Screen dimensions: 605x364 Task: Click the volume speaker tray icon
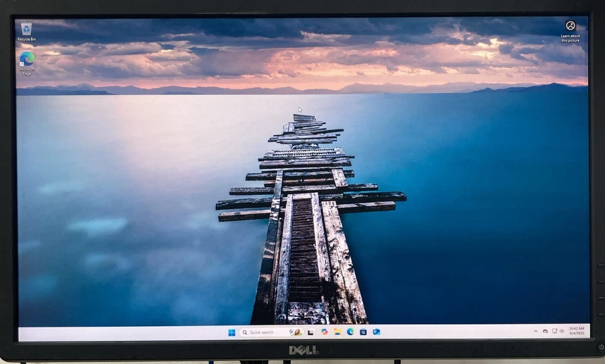562,331
